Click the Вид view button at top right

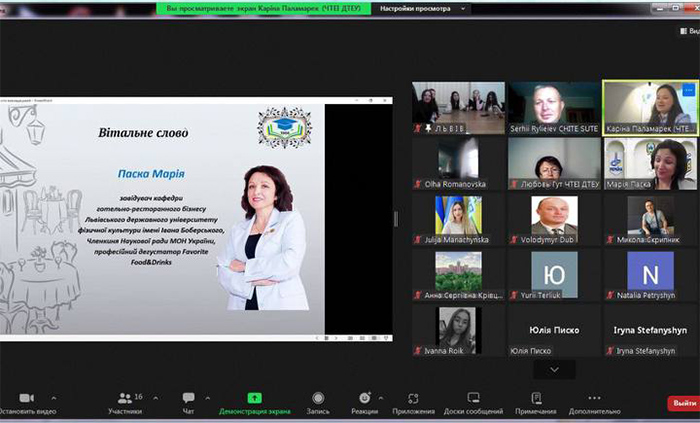pyautogui.click(x=690, y=31)
